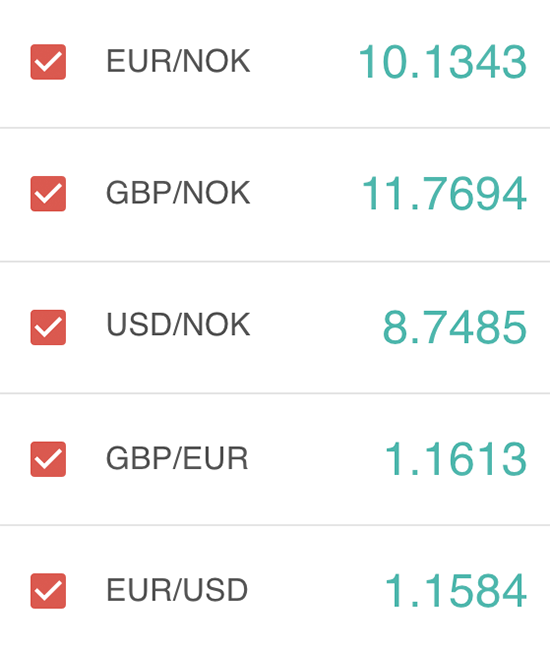Open the 1.1613 rate value
The height and width of the screenshot is (650, 550).
(x=456, y=459)
